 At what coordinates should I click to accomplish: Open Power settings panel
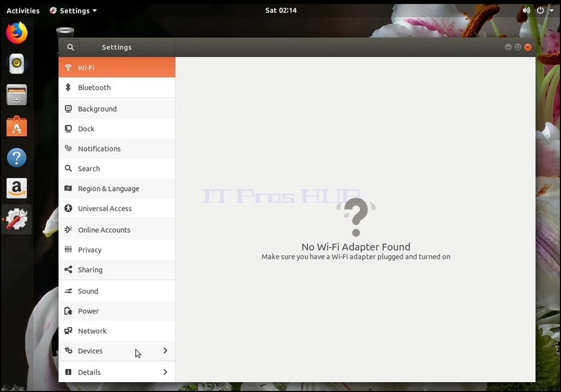tap(117, 311)
